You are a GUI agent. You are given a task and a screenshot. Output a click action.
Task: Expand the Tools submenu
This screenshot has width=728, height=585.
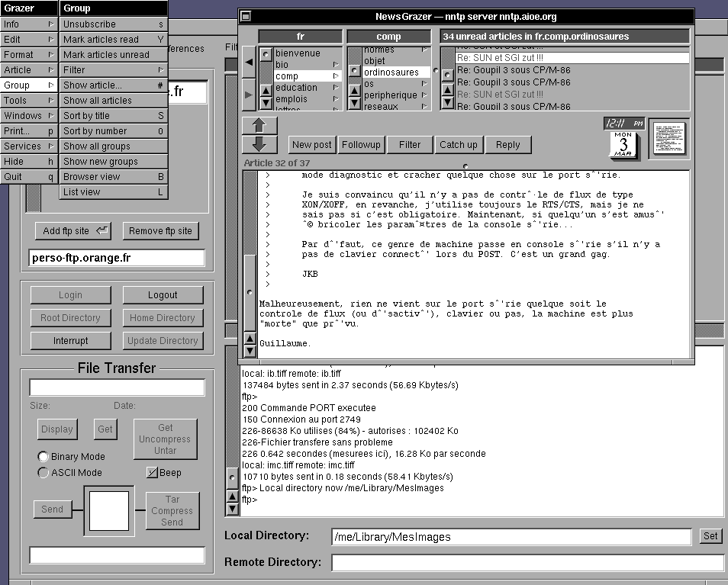(29, 101)
